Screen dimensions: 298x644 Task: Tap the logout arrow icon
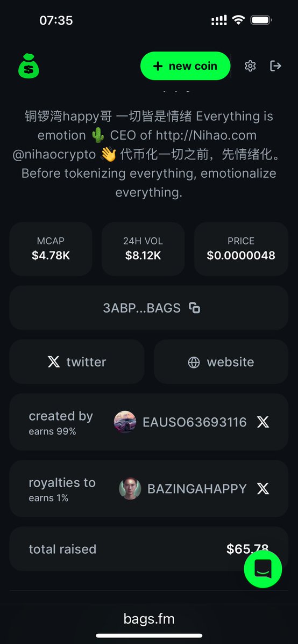(275, 66)
